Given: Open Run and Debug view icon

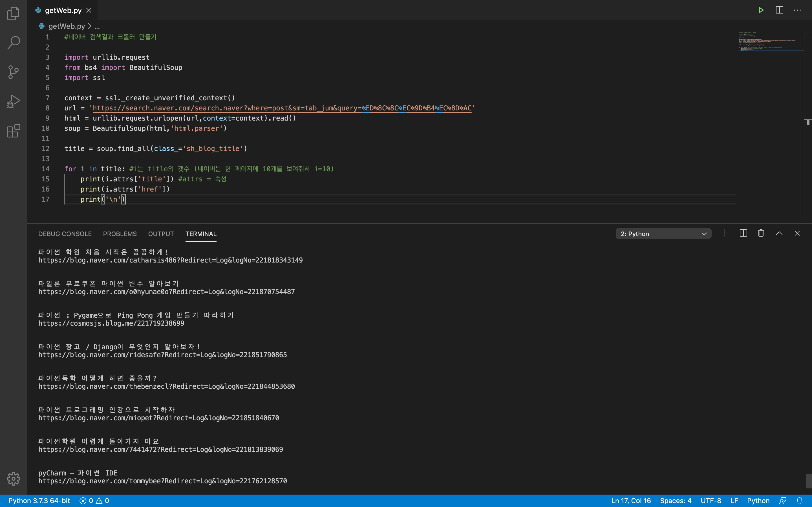Looking at the screenshot, I should tap(14, 101).
